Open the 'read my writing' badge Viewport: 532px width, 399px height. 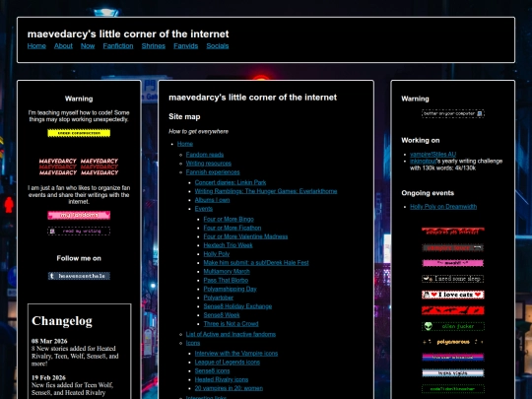(79, 232)
